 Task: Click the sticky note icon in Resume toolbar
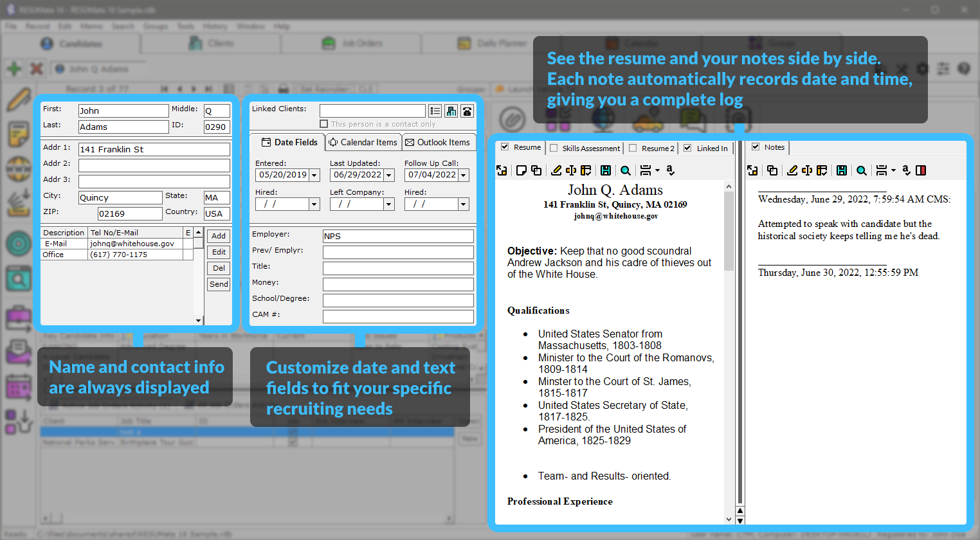coord(522,170)
